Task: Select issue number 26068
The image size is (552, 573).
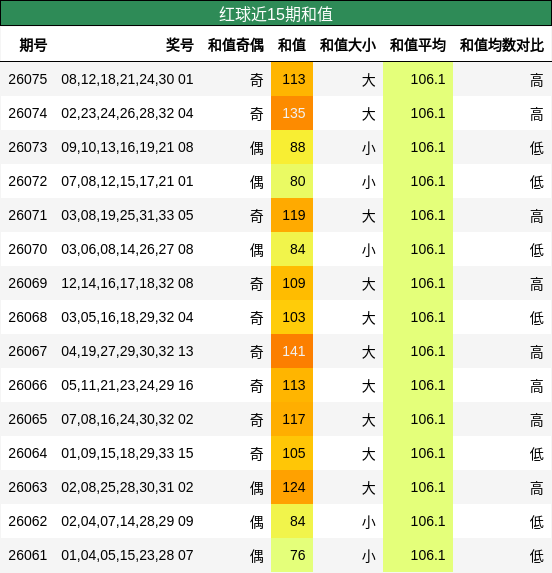Action: [x=28, y=317]
